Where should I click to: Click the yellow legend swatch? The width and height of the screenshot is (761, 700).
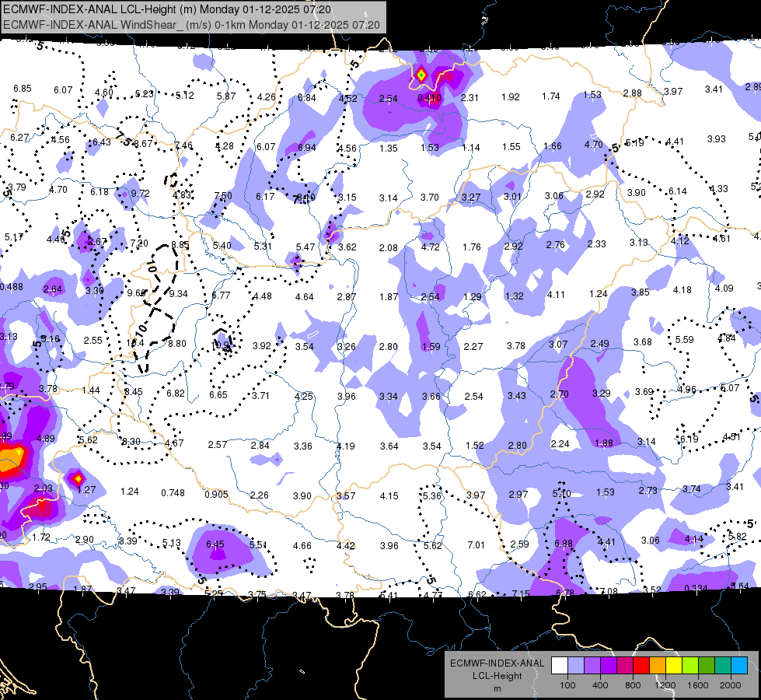(674, 666)
